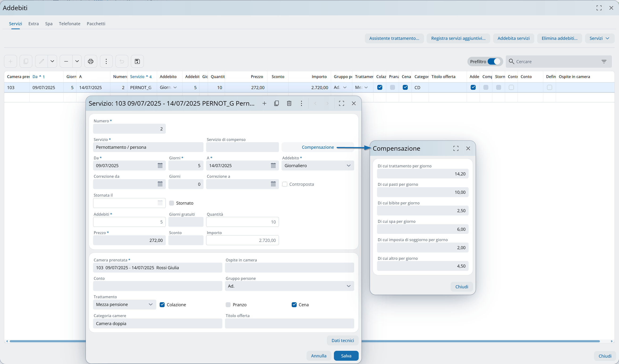Click Chiudi in the Compensazione panel
The image size is (619, 364).
(x=461, y=287)
